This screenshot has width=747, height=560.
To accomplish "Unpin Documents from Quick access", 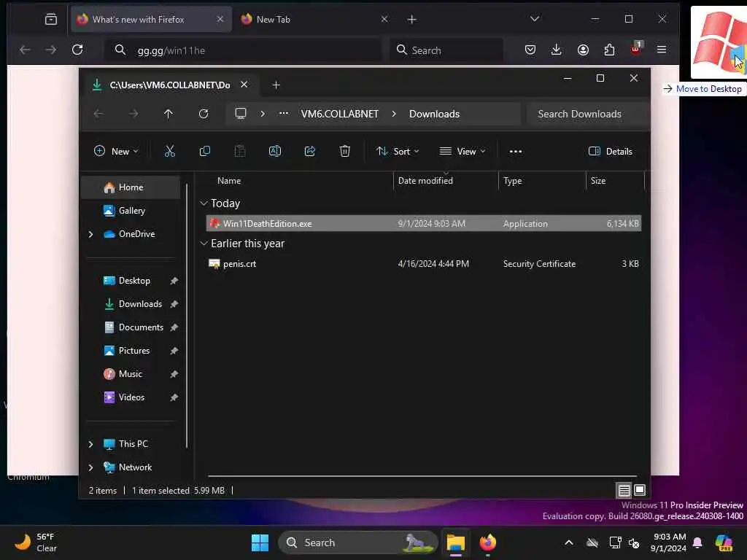I will [174, 327].
